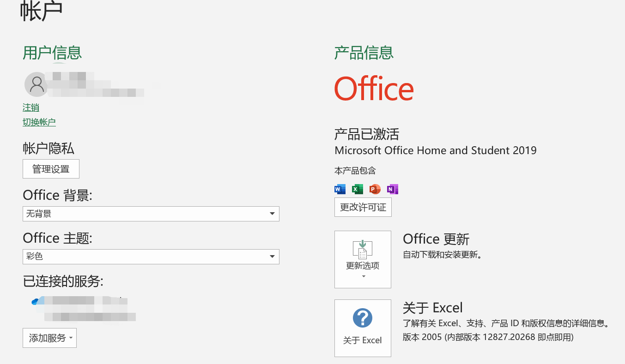Click 'Microsoft Office Home and Student 2019' text
625x364 pixels.
[x=436, y=150]
